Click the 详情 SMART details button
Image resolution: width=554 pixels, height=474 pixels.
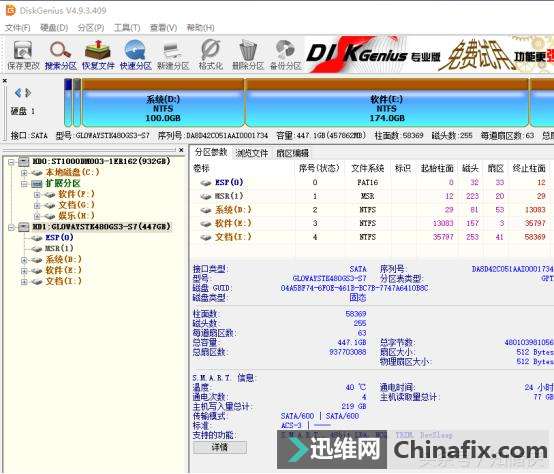[220, 448]
